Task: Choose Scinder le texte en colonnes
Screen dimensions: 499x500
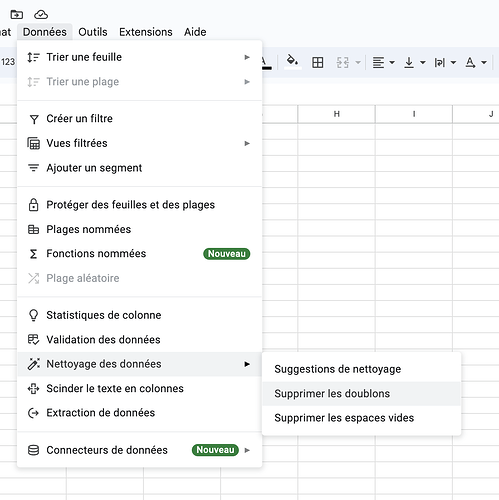Action: [x=140, y=389]
